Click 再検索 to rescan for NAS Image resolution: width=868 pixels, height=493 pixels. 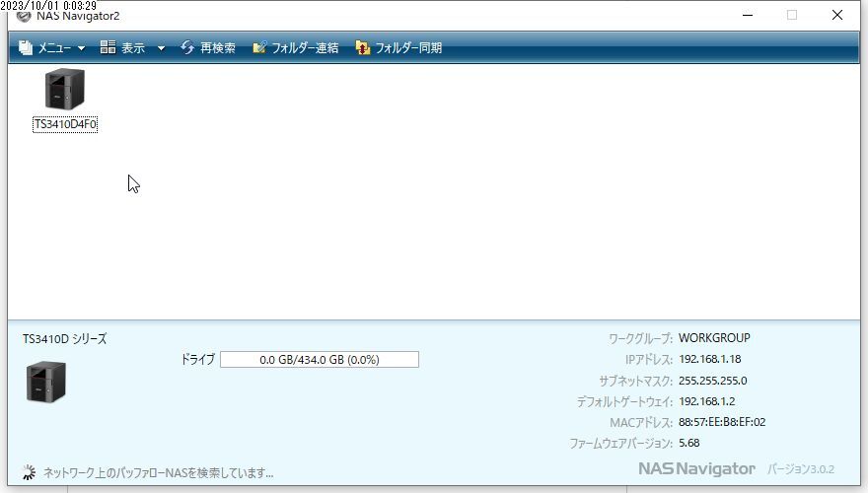pos(208,48)
